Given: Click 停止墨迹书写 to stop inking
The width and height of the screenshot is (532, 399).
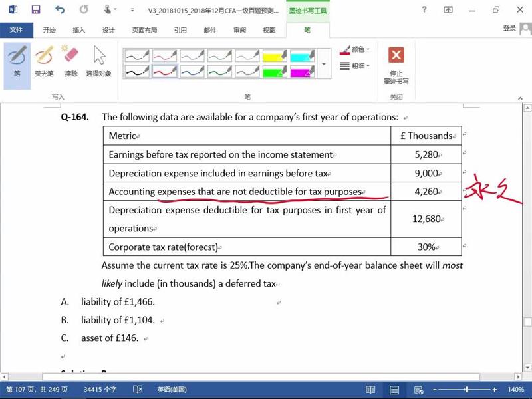Looking at the screenshot, I should pos(396,64).
